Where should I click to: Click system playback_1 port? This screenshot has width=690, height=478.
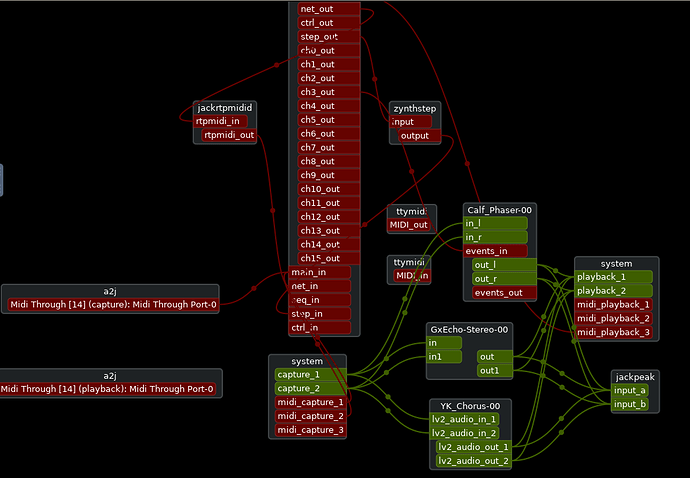(x=613, y=277)
